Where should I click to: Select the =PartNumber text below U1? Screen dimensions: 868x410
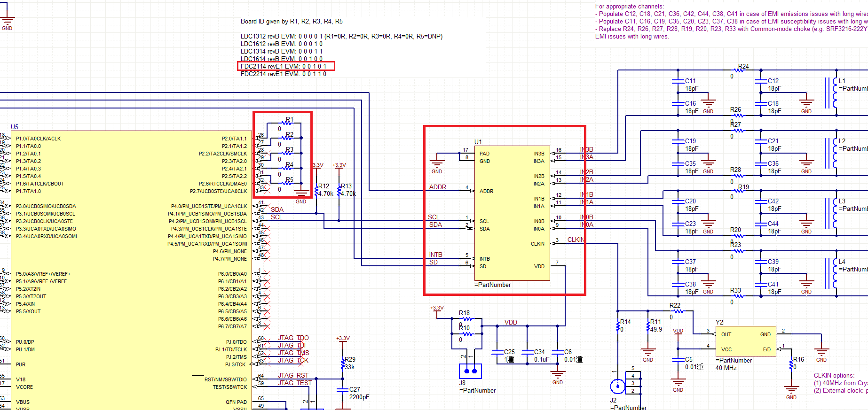point(492,285)
